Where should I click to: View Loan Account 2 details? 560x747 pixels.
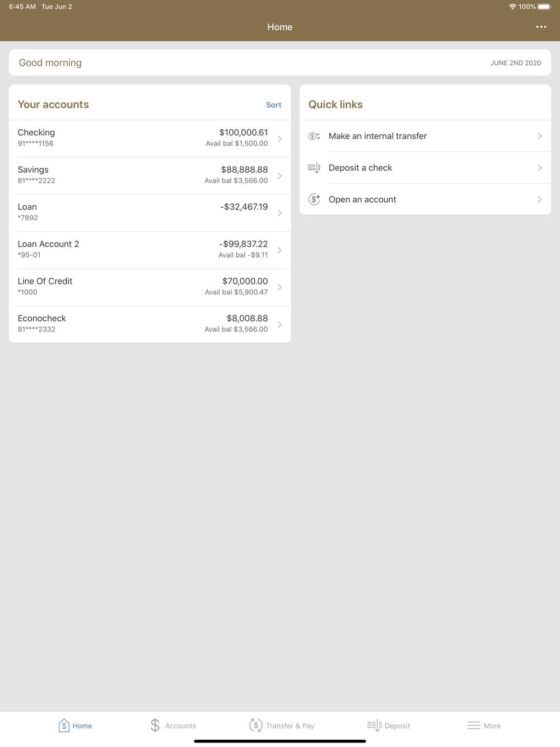(150, 250)
